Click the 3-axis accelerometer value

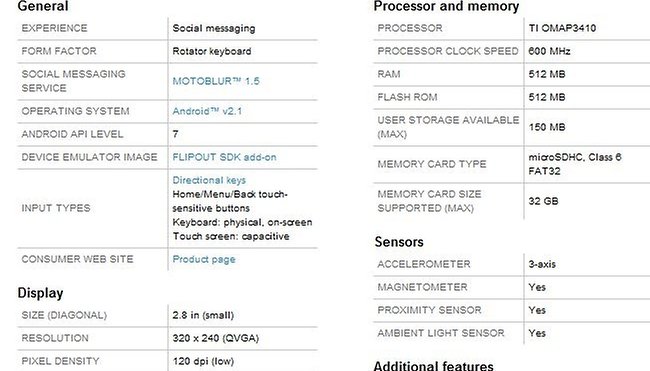542,264
